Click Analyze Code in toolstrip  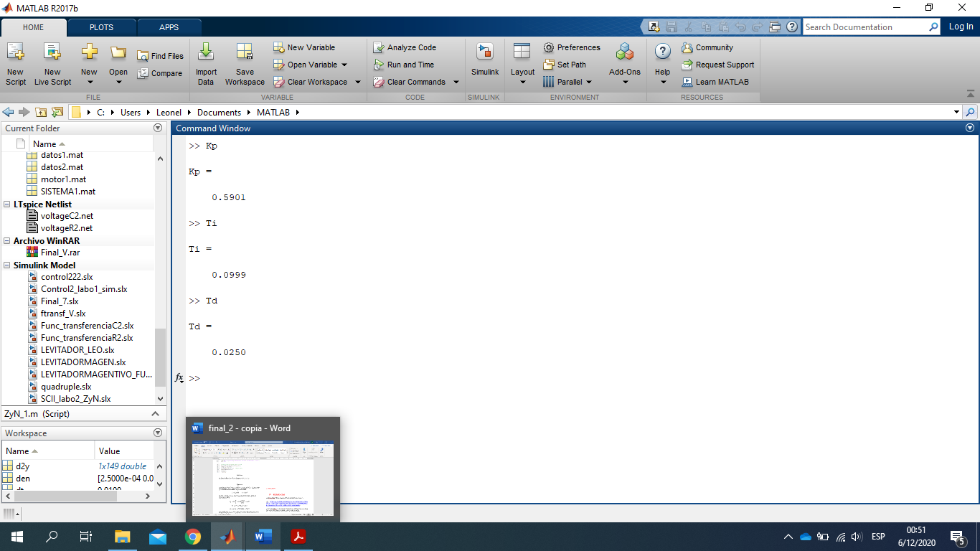coord(405,47)
